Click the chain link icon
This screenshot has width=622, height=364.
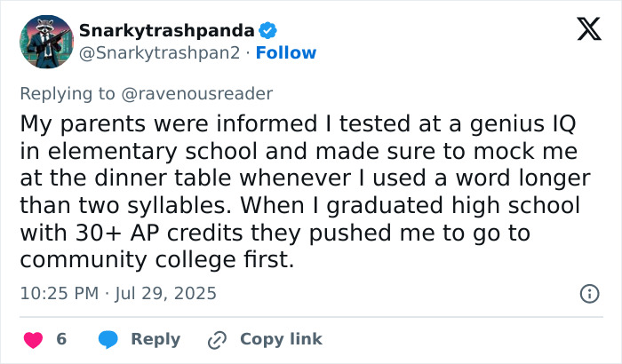[x=217, y=339]
